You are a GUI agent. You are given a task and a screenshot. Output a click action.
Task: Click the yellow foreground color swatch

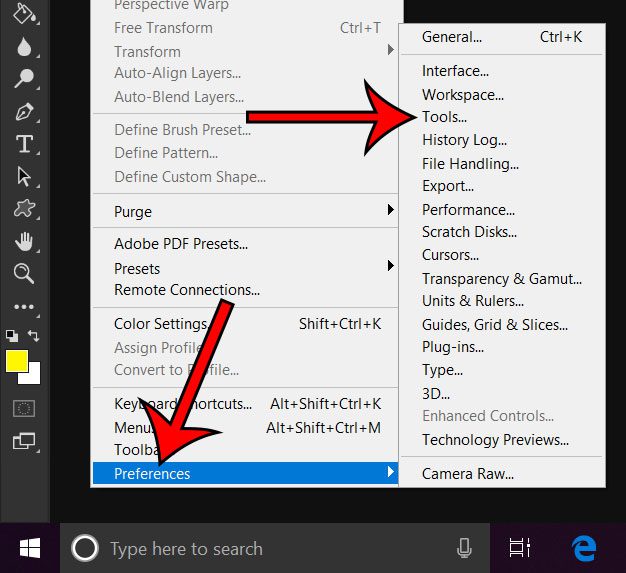pos(16,362)
